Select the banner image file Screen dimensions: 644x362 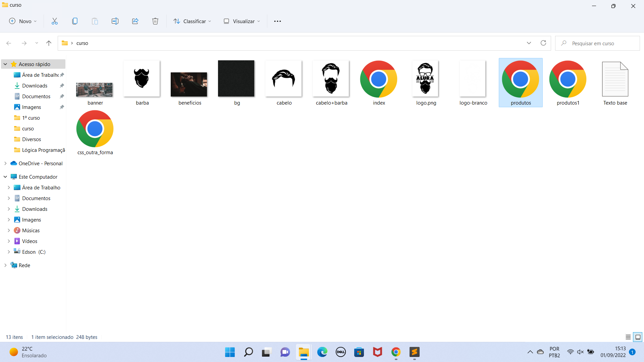coord(95,83)
